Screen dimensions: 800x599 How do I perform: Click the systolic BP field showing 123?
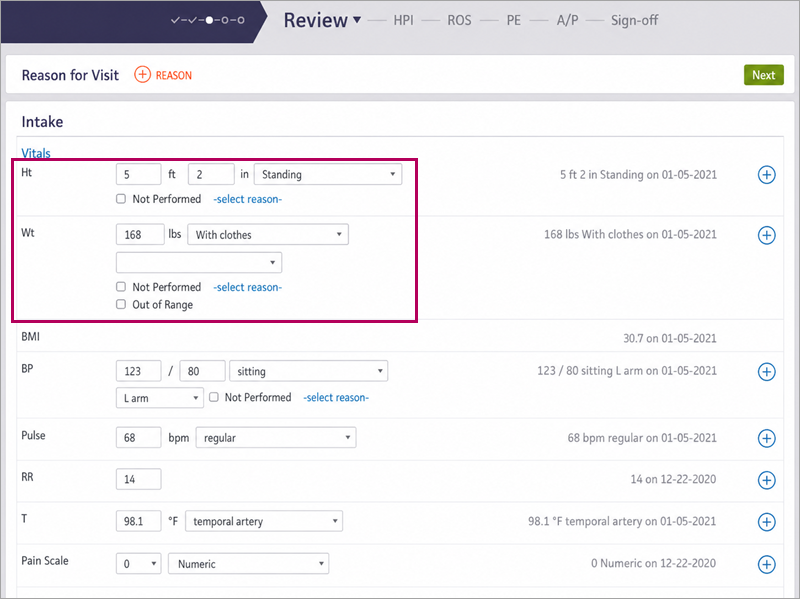point(139,371)
